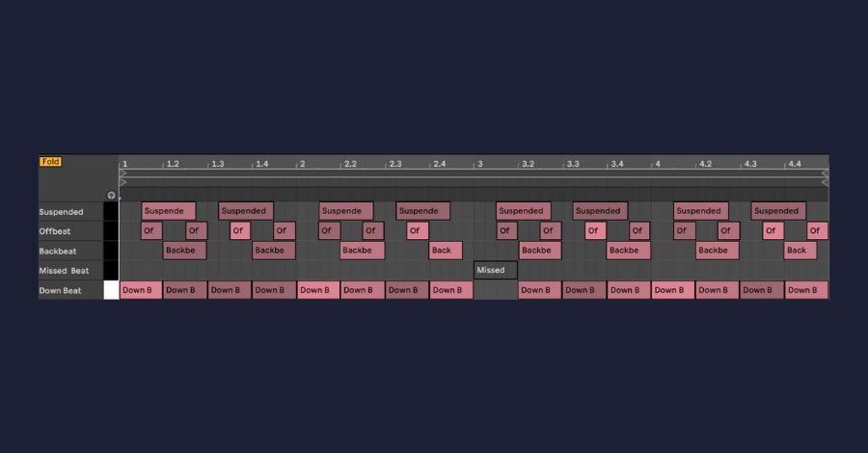Click the loop start marker triangle
The width and height of the screenshot is (868, 453).
tap(122, 173)
